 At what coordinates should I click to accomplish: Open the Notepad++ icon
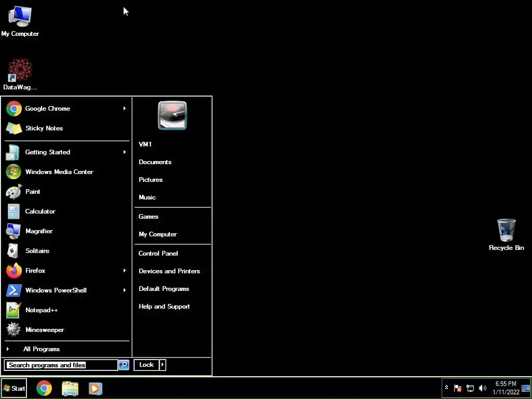pos(14,310)
